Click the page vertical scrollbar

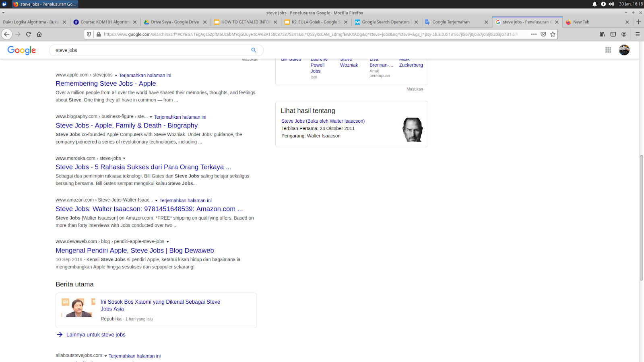(x=641, y=217)
